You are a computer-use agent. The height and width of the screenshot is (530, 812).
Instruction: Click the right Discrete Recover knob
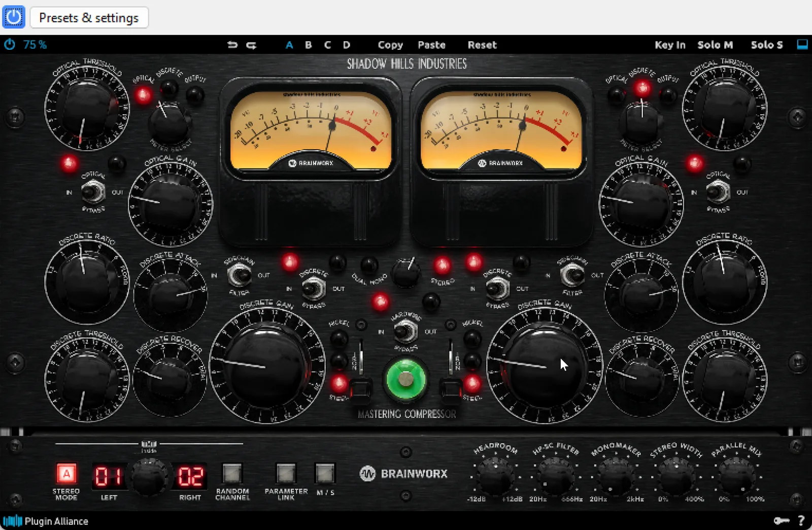pos(641,380)
